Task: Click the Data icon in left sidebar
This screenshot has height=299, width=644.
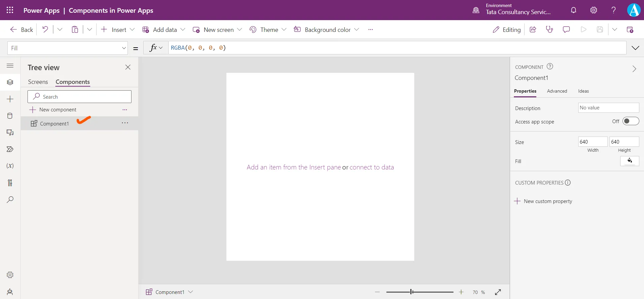Action: tap(10, 116)
